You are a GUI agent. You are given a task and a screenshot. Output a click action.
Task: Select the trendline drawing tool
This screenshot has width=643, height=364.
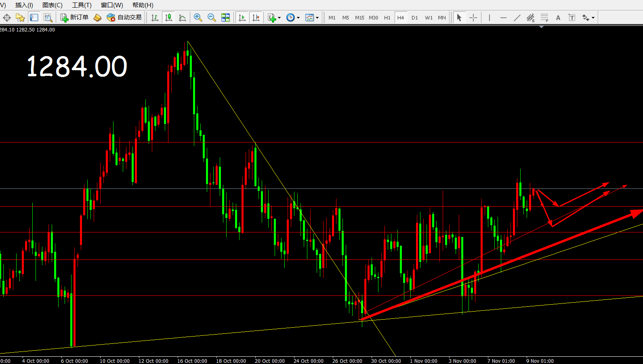(x=517, y=17)
